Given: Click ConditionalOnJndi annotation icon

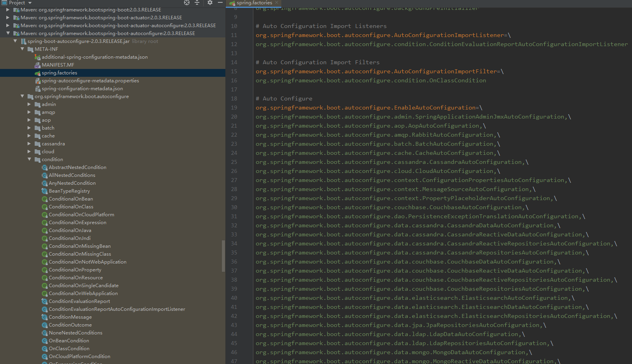Looking at the screenshot, I should pyautogui.click(x=45, y=238).
